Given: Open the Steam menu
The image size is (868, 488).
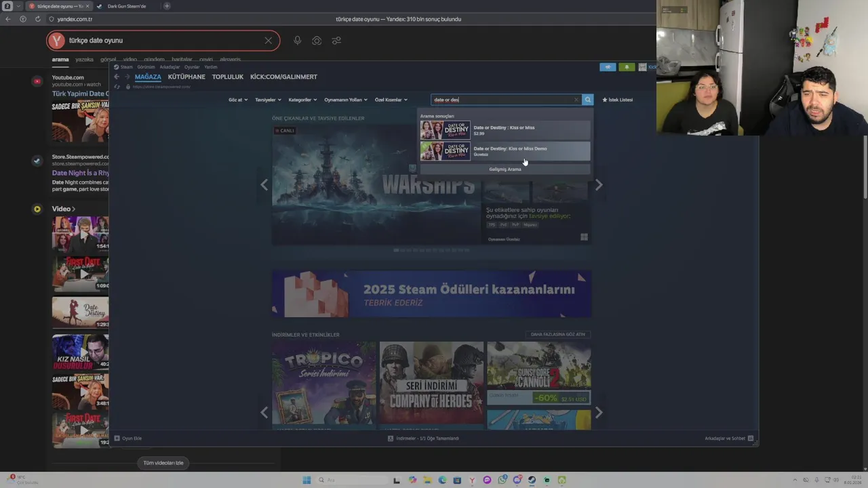Looking at the screenshot, I should [x=124, y=67].
